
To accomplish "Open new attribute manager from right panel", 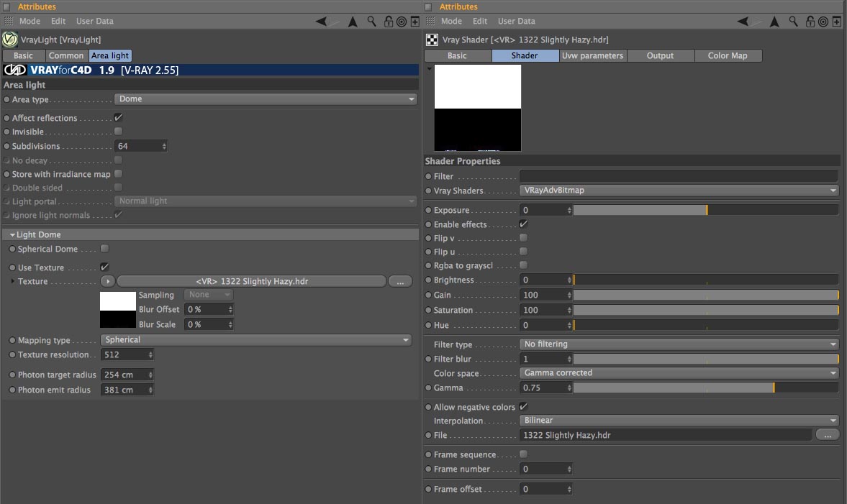I will coord(837,22).
